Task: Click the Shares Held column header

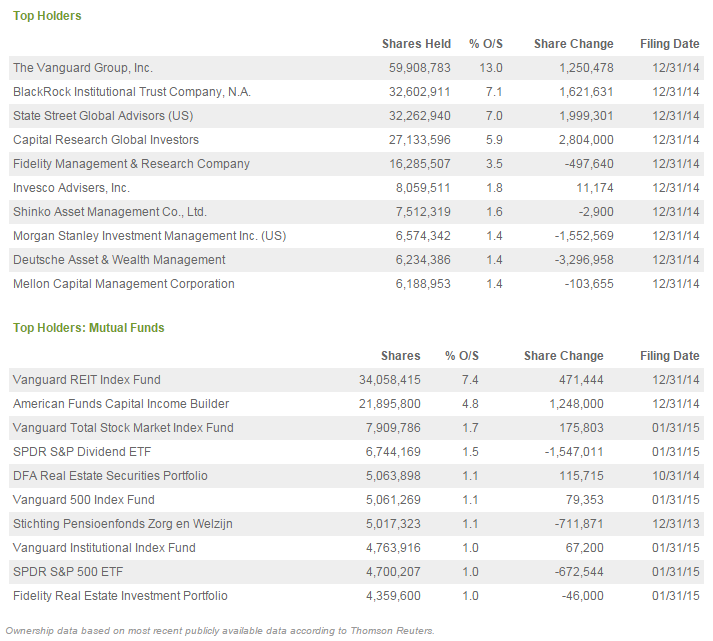Action: [416, 44]
